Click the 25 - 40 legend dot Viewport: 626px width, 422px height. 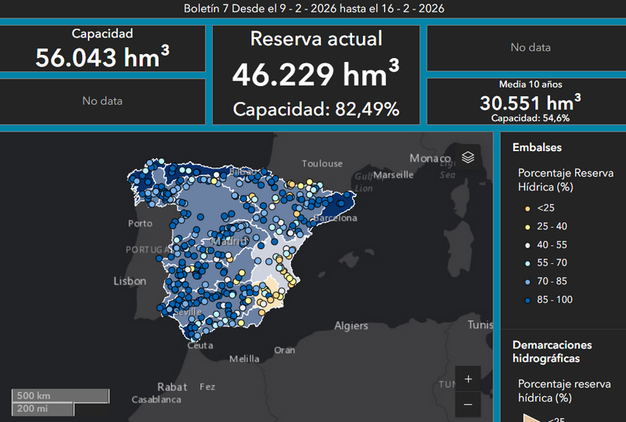point(527,226)
